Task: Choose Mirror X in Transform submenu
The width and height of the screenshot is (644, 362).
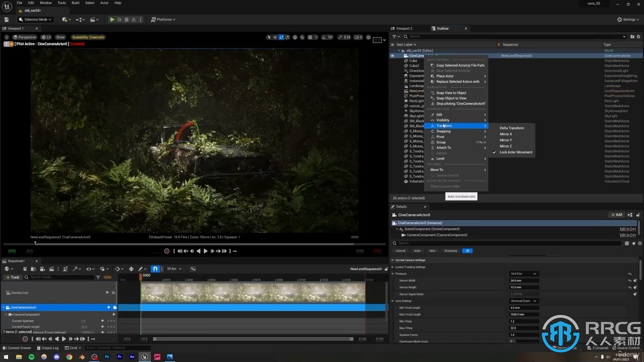Action: point(506,134)
